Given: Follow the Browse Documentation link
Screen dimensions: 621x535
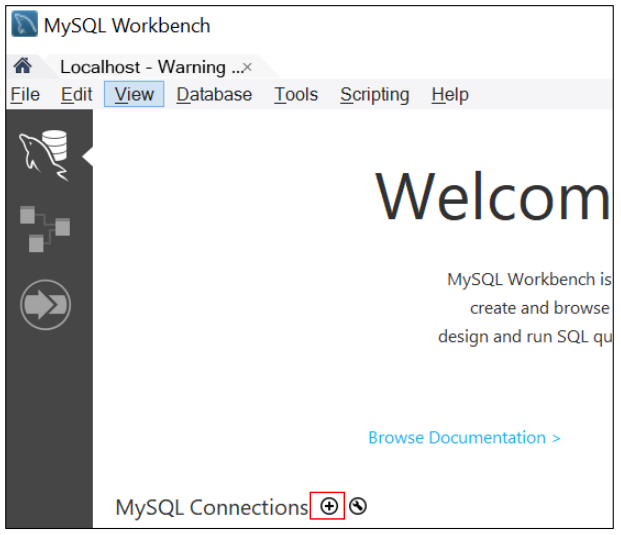Looking at the screenshot, I should coord(465,438).
